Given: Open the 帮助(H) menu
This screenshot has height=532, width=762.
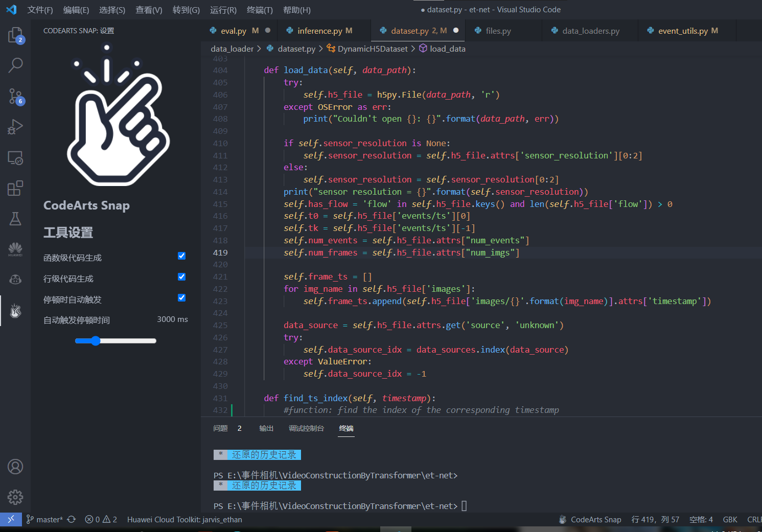Looking at the screenshot, I should pyautogui.click(x=297, y=10).
